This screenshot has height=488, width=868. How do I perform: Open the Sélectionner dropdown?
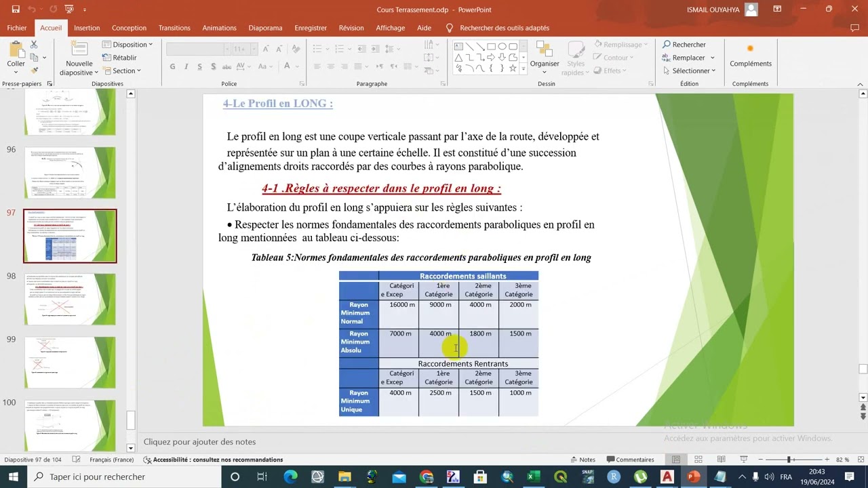tap(689, 70)
